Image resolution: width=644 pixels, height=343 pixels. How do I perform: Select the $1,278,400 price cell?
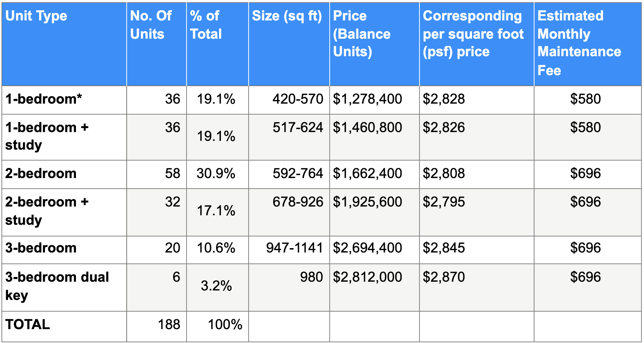pyautogui.click(x=367, y=99)
